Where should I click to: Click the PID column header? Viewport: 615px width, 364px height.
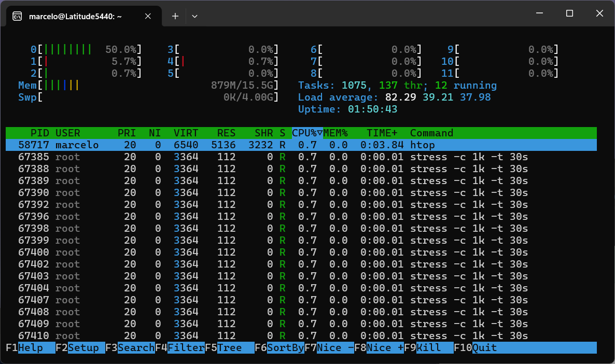39,133
